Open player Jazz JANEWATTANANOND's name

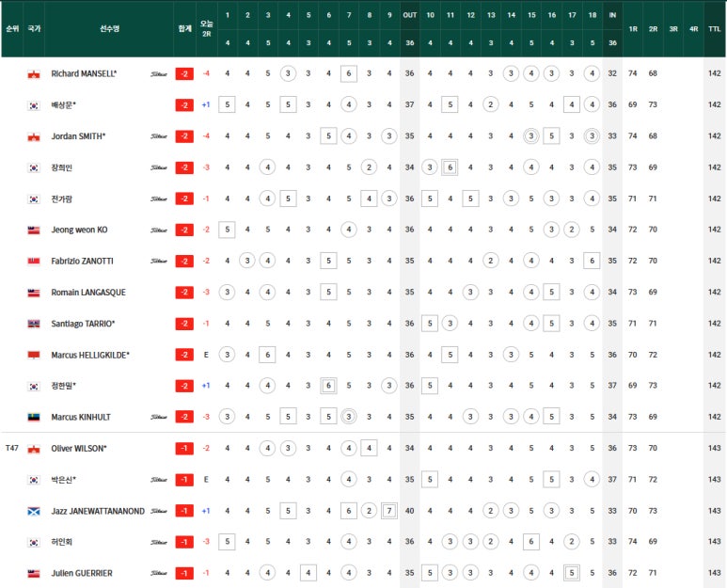tap(98, 511)
